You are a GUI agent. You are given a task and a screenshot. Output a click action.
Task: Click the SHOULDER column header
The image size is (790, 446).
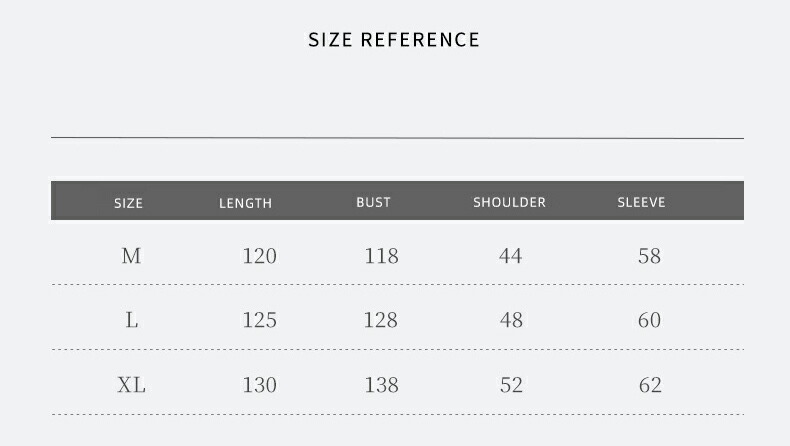click(509, 202)
